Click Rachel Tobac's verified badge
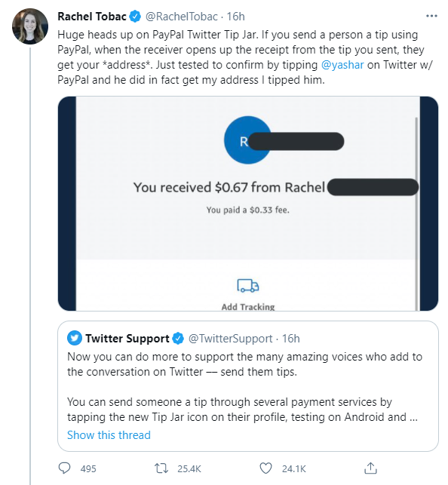Image resolution: width=448 pixels, height=485 pixels. (x=135, y=17)
